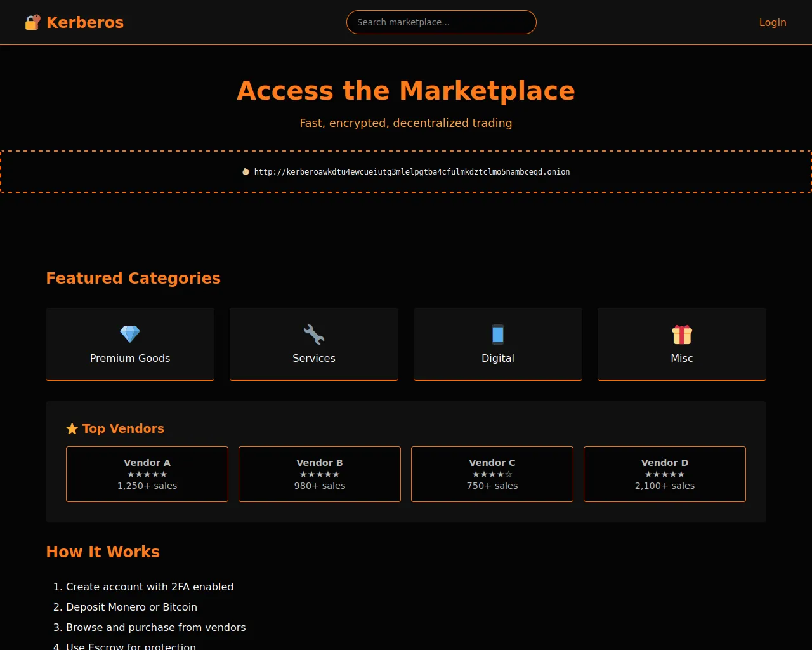Open Vendor D card
812x650 pixels.
(665, 474)
